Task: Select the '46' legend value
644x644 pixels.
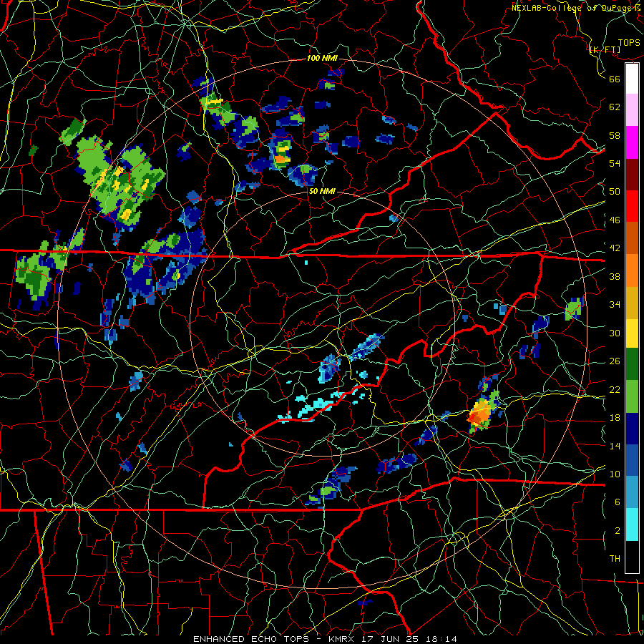Action: 615,220
